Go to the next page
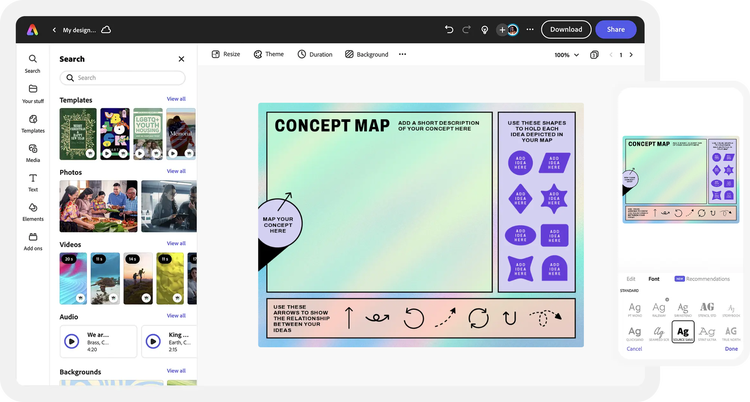The width and height of the screenshot is (750, 402). point(631,55)
